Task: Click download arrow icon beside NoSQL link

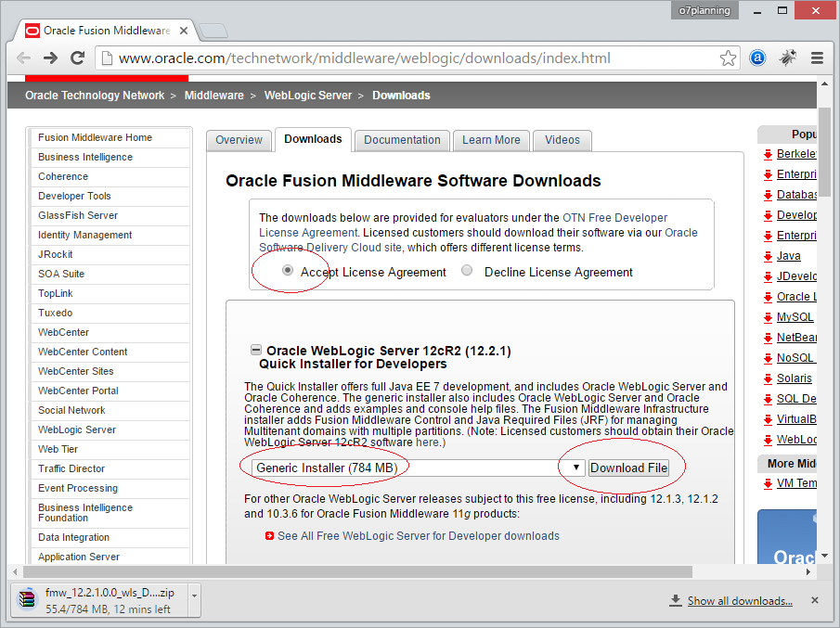Action: [768, 359]
